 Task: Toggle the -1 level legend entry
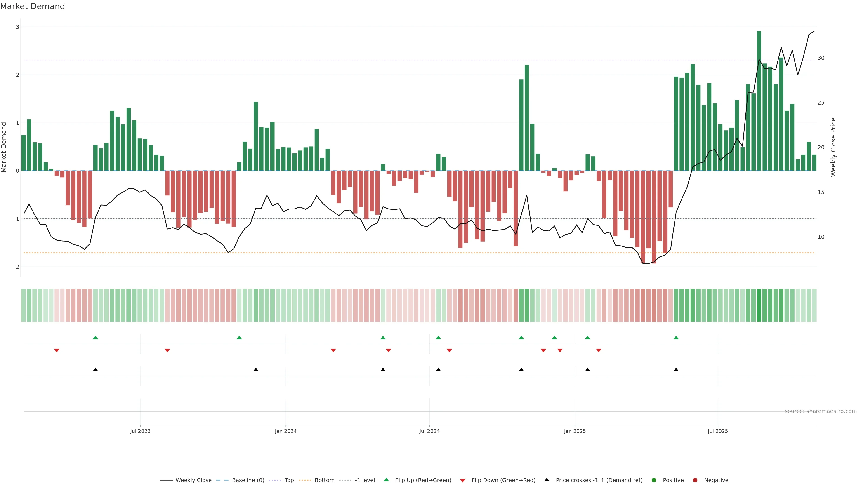tap(365, 480)
